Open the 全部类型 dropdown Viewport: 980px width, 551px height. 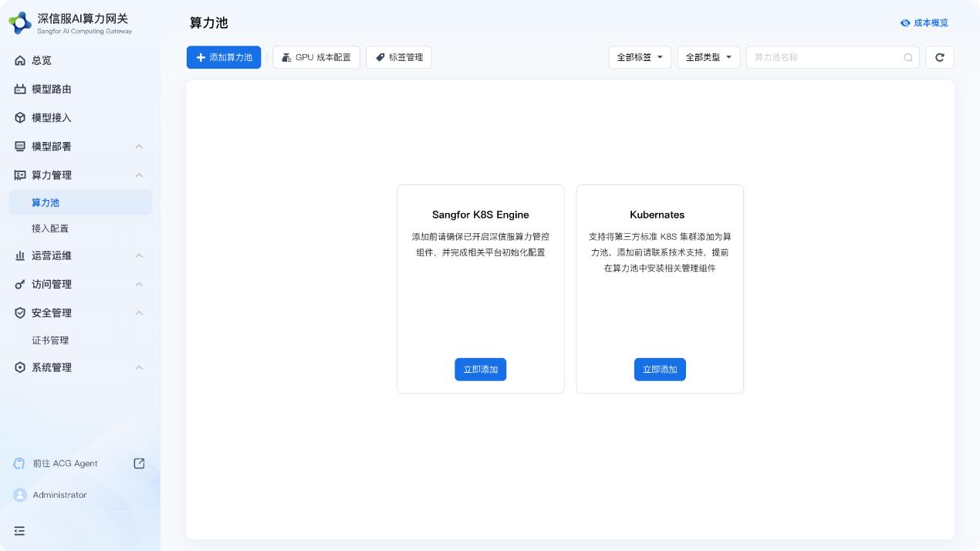point(708,57)
